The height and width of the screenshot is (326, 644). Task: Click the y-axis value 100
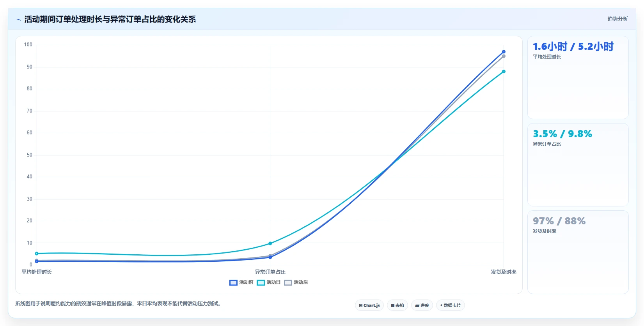click(28, 45)
